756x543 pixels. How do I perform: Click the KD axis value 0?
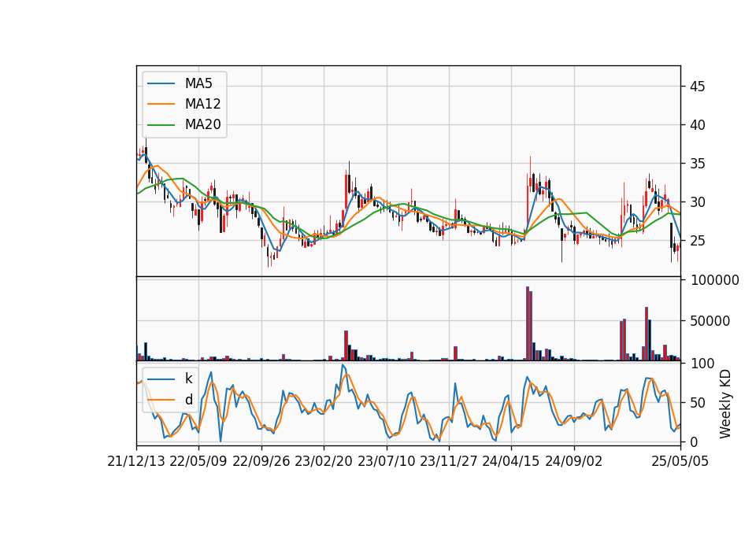pyautogui.click(x=694, y=441)
